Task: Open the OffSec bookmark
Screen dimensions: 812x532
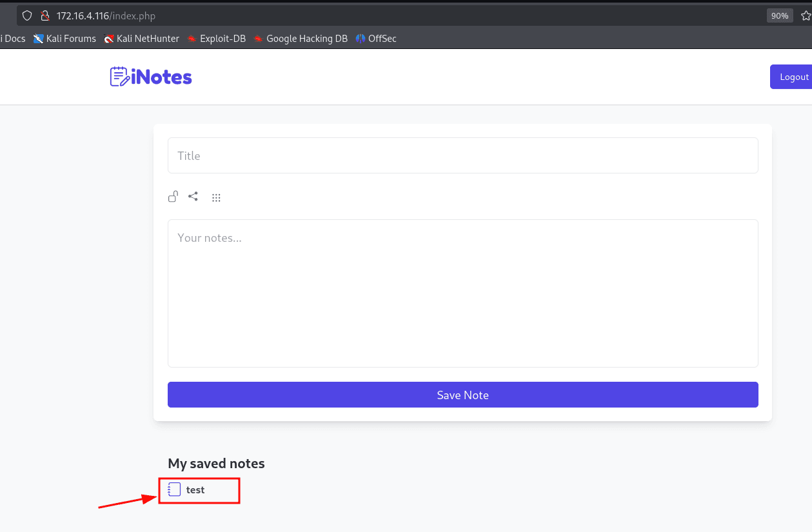Action: point(376,39)
